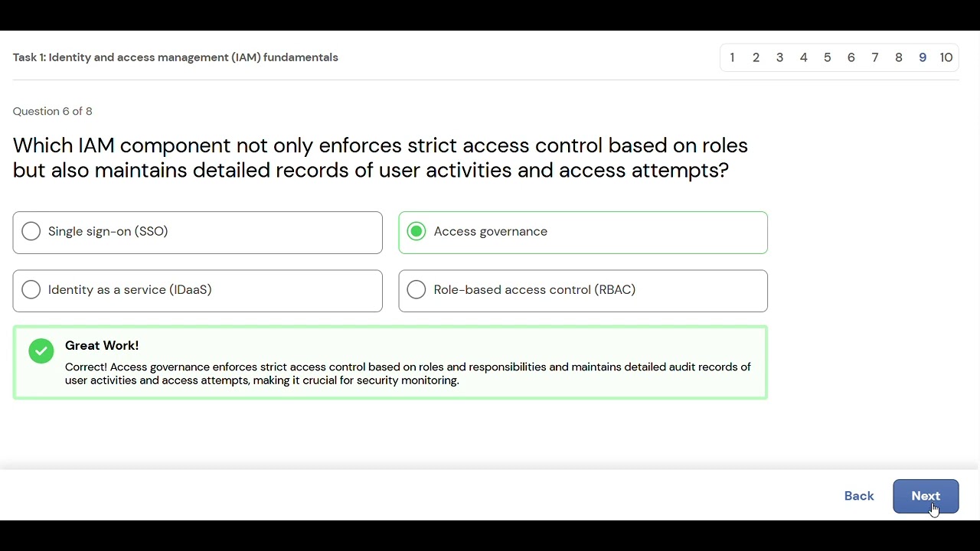Click the green checkmark feedback icon
Viewport: 980px width, 551px height.
pos(41,350)
